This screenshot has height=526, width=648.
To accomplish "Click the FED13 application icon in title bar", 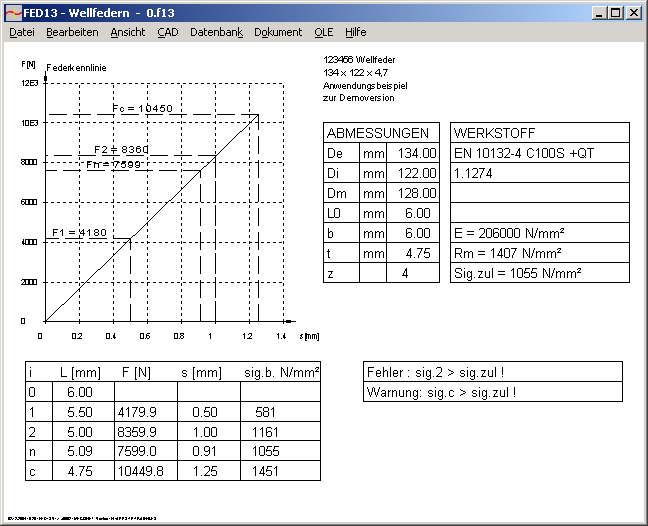I will coord(12,12).
